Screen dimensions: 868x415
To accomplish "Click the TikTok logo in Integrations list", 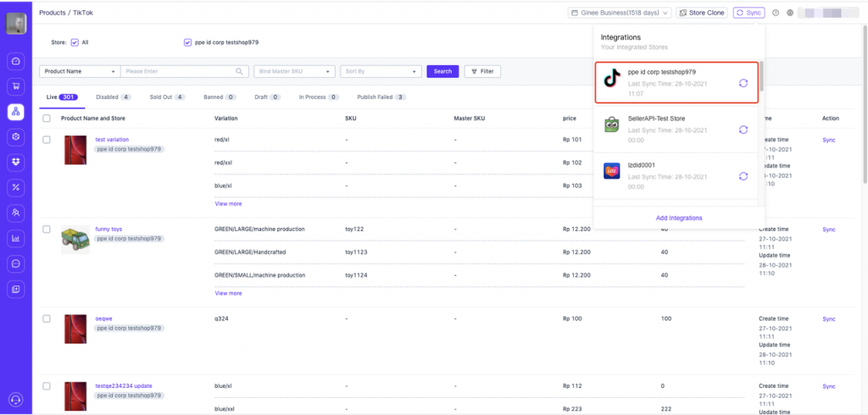I will pos(612,80).
